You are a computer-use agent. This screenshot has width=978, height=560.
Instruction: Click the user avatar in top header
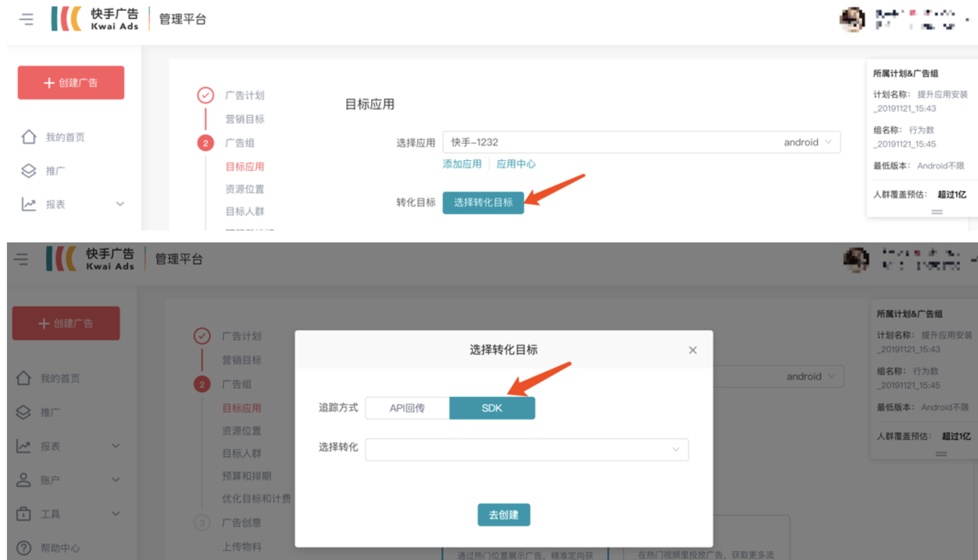[x=852, y=19]
